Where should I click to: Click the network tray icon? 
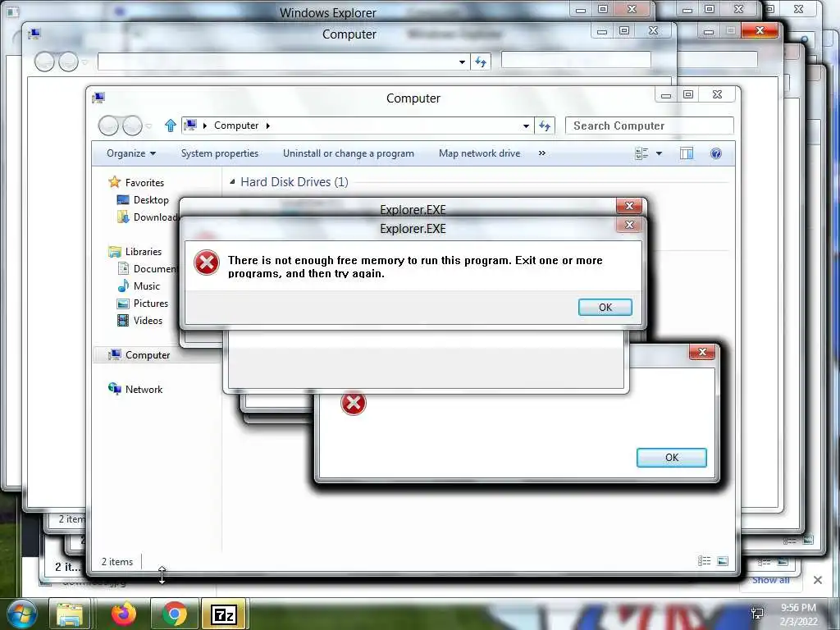[757, 614]
